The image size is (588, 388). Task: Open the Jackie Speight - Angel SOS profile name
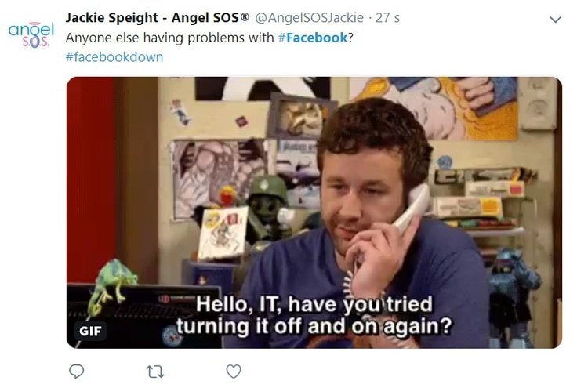point(154,17)
